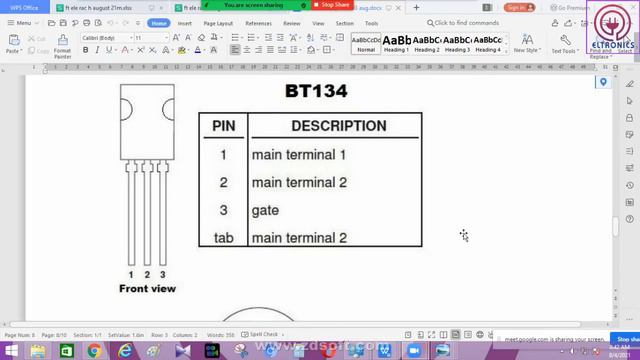Image resolution: width=640 pixels, height=360 pixels.
Task: Open text highlight color swatch
Action: 182,50
